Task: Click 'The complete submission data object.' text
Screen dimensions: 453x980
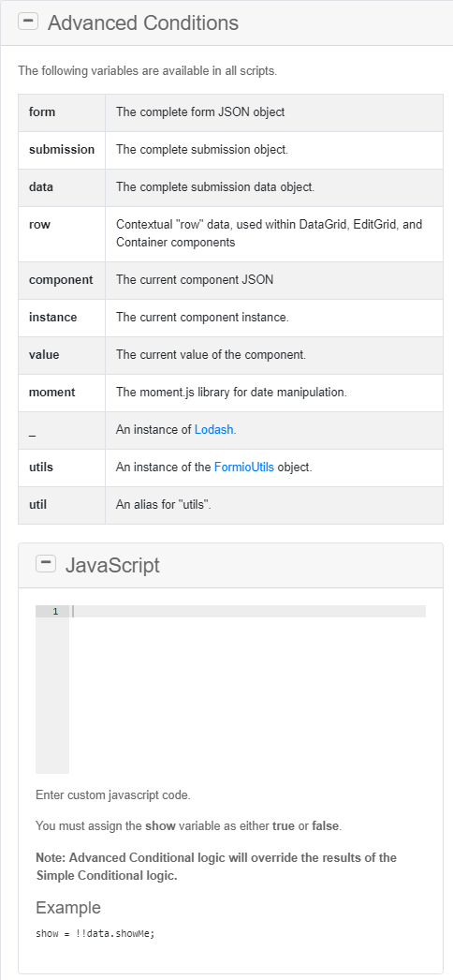Action: point(215,187)
